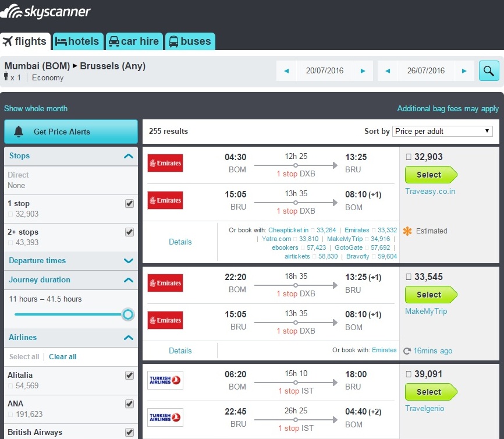
Task: Click Turkish Airlines logo on 22:45 flight
Action: click(x=165, y=417)
